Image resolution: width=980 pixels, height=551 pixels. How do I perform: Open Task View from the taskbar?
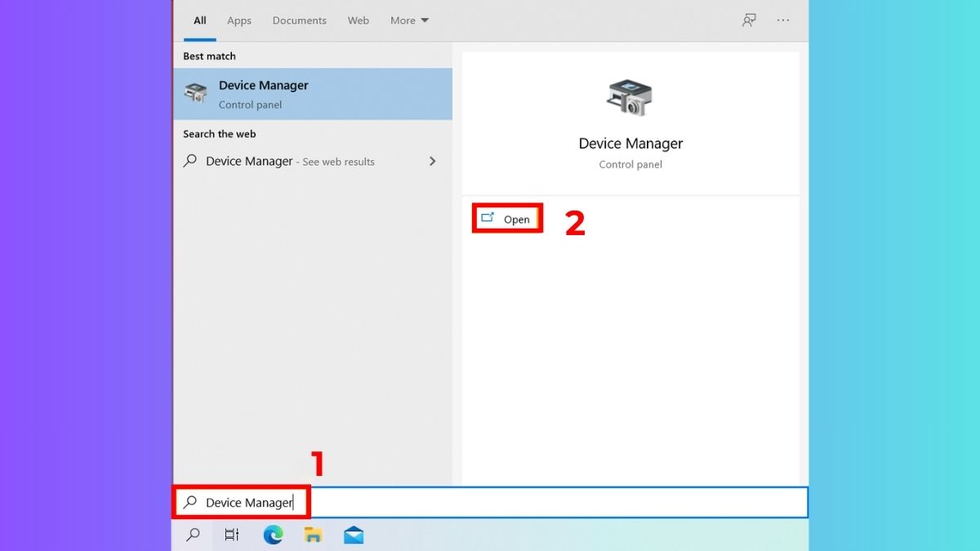pyautogui.click(x=232, y=535)
